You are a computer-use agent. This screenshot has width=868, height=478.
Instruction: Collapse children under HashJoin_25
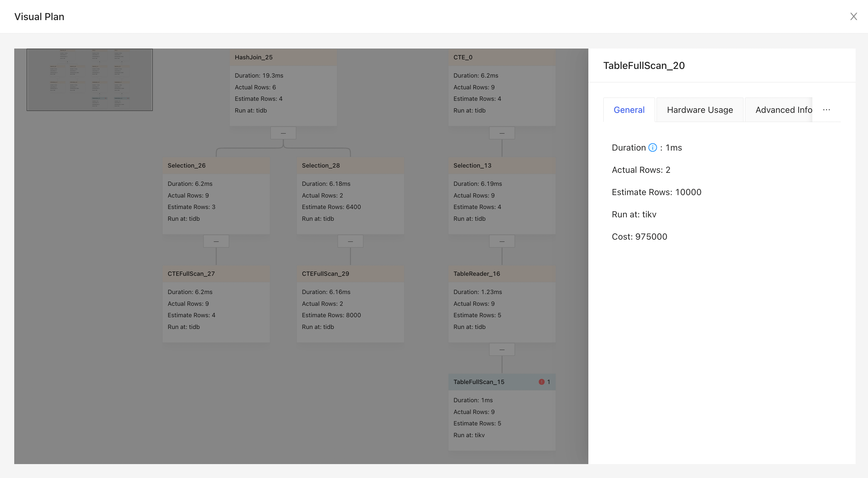pos(283,133)
